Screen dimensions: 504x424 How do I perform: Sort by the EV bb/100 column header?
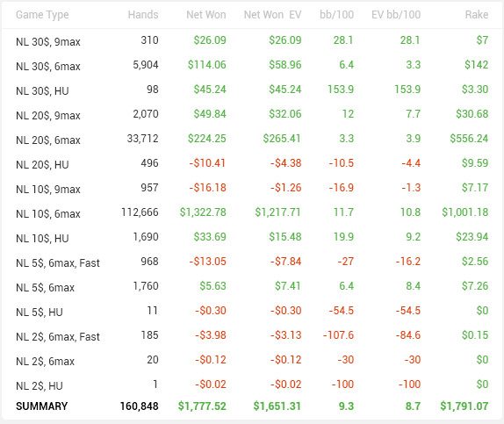tap(396, 15)
